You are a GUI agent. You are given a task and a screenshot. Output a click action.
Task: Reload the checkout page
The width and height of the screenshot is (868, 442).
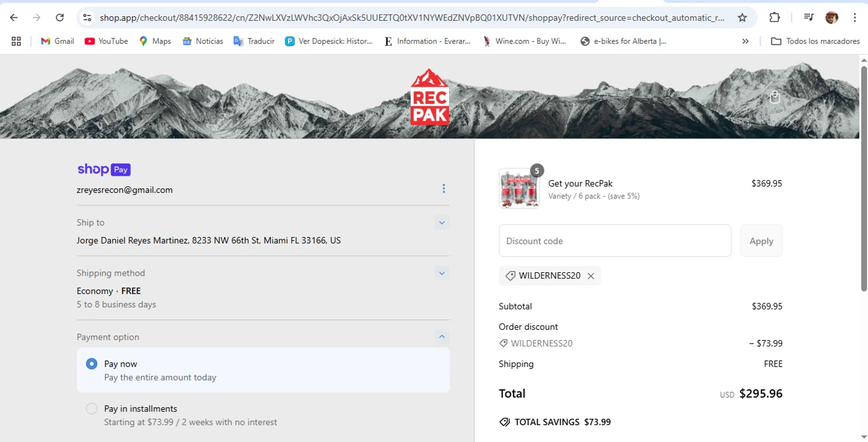[x=60, y=17]
